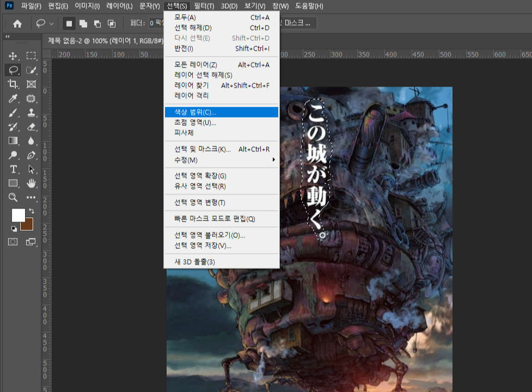This screenshot has height=392, width=532.
Task: Open the 창(W) menu
Action: coord(280,6)
